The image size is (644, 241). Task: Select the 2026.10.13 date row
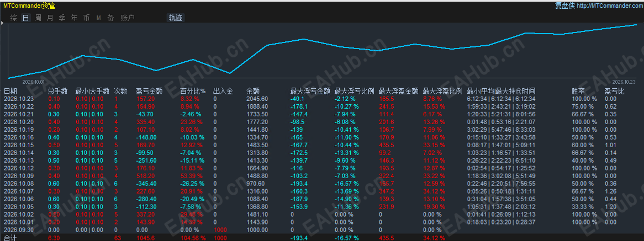[322, 160]
